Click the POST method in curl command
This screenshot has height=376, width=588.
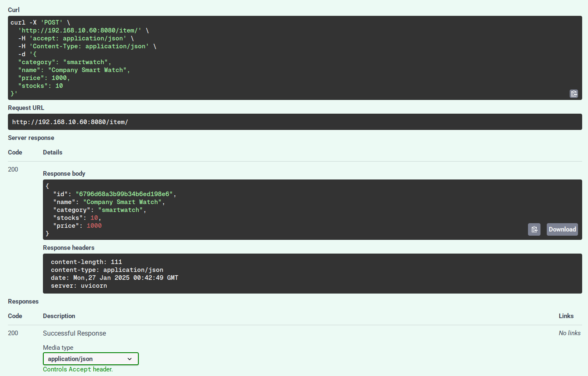point(51,22)
